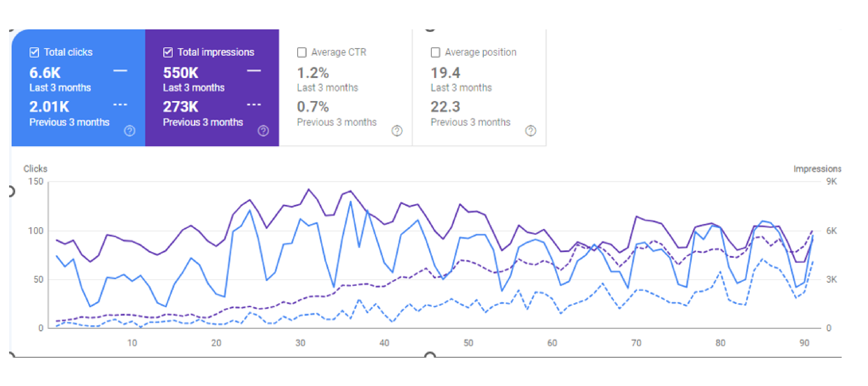Click solid line legend beside 6.6K clicks

[x=120, y=71]
